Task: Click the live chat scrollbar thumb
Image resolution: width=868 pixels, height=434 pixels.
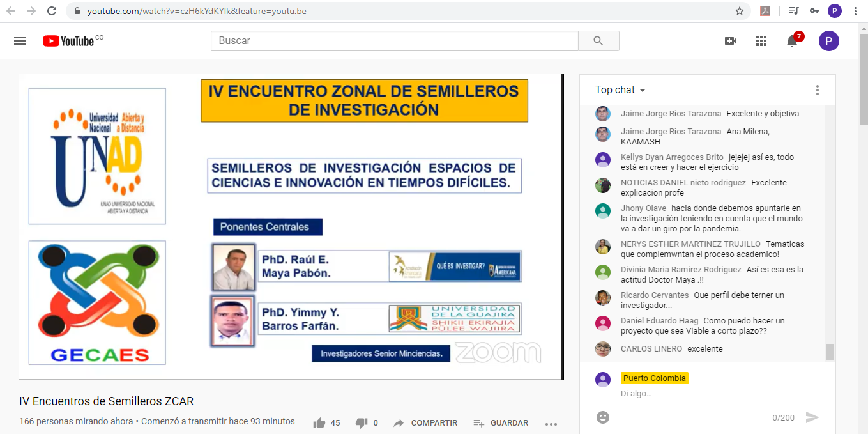Action: pos(830,352)
